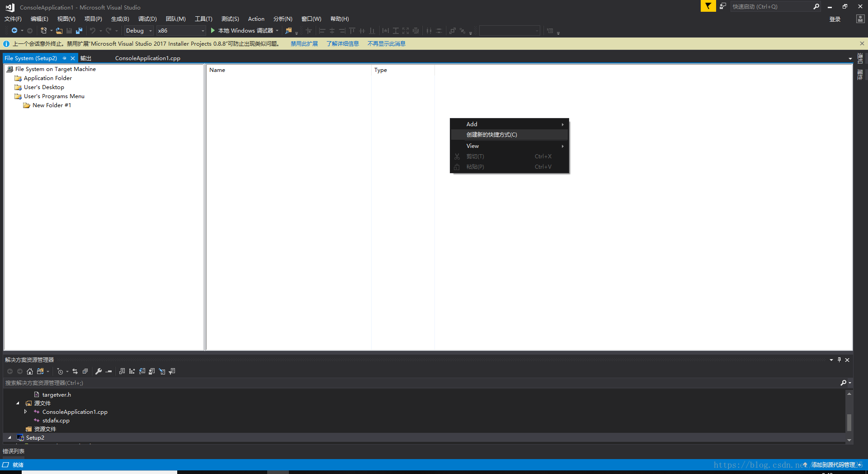Open the Registry Editor icon
This screenshot has width=868, height=474.
point(132,371)
